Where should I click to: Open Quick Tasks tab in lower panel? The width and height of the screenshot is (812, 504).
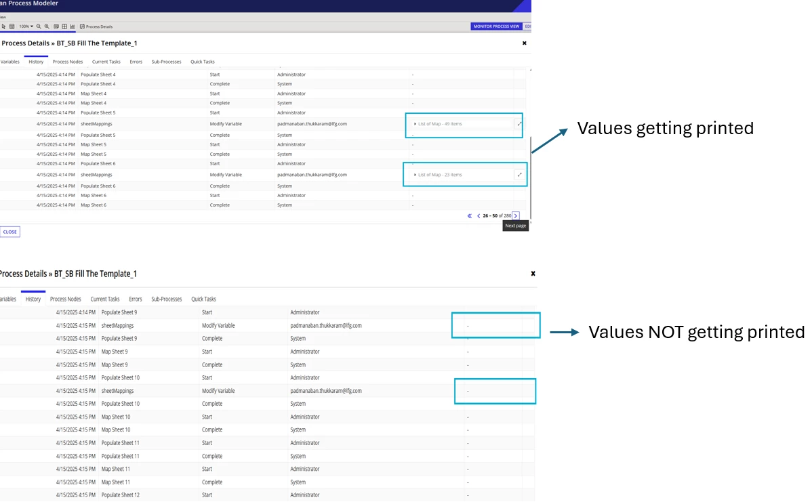[203, 299]
